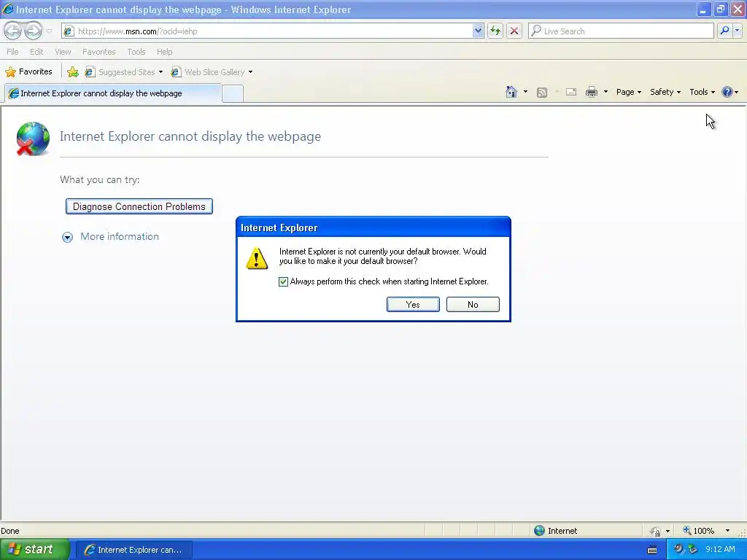Open the status bar security dropdown arrow
The height and width of the screenshot is (560, 747).
[667, 531]
